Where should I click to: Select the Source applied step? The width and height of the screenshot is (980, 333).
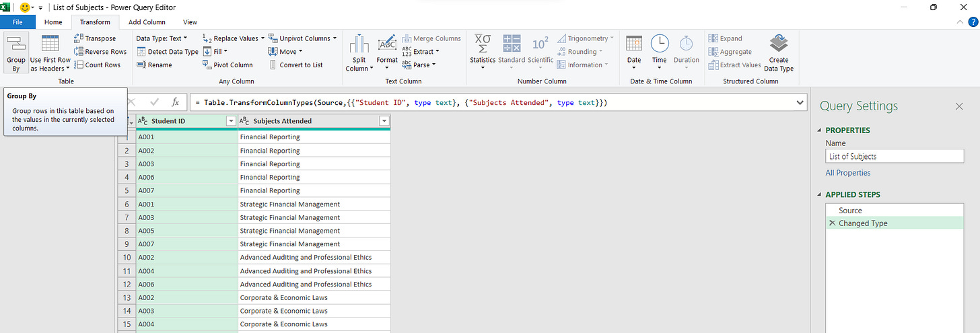895,211
